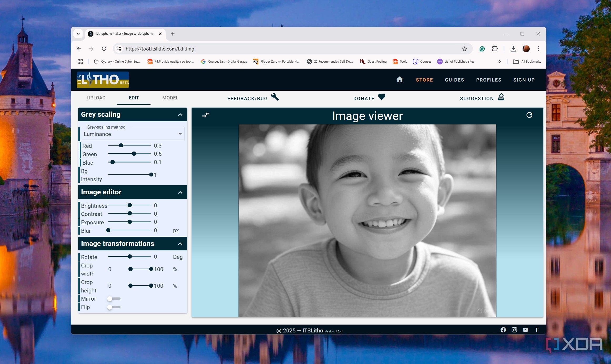611x364 pixels.
Task: Toggle the Mirror switch
Action: [x=114, y=299]
